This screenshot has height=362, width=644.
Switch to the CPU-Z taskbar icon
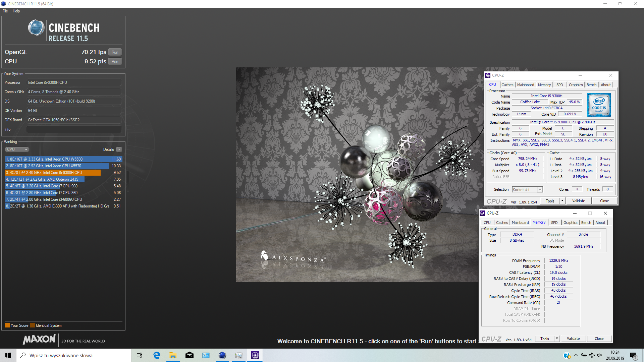pos(255,355)
